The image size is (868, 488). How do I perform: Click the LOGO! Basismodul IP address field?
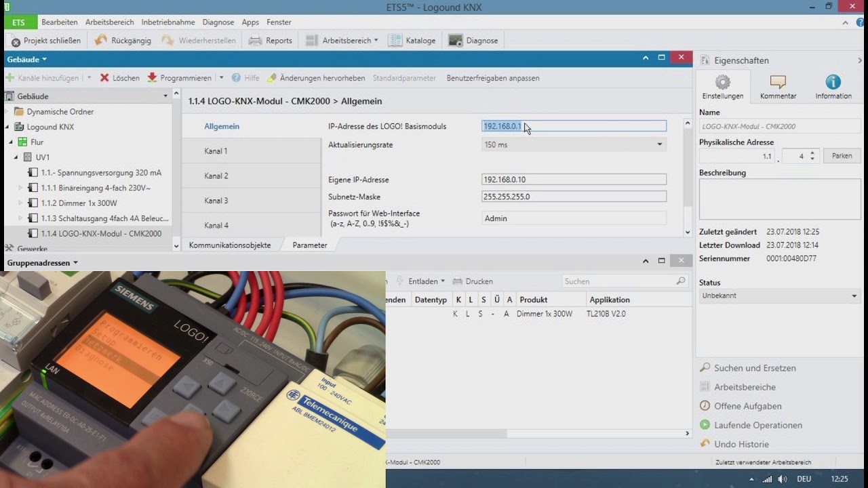pos(574,126)
